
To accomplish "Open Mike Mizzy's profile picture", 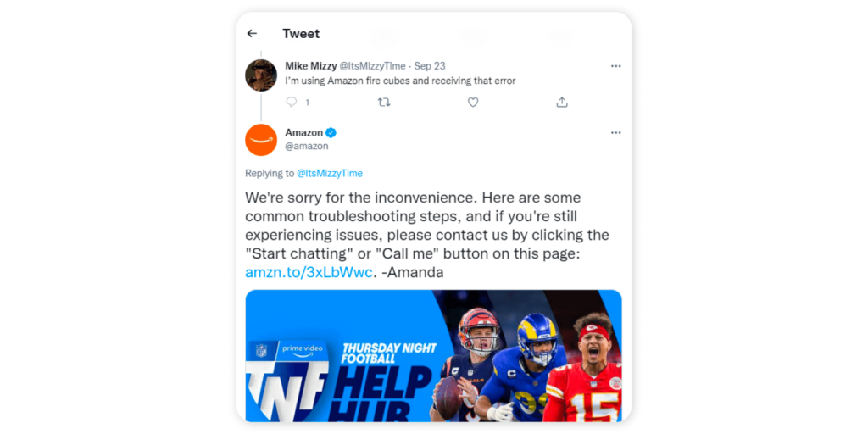I will [x=261, y=75].
